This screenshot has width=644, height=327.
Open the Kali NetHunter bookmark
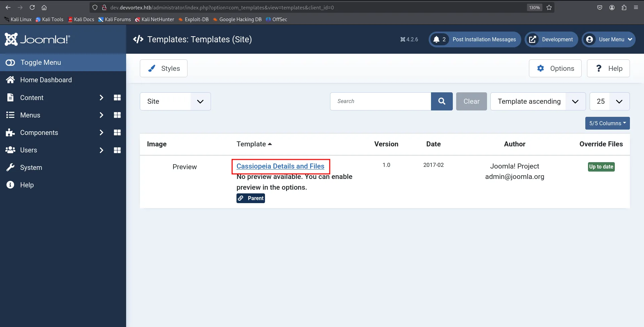(154, 19)
